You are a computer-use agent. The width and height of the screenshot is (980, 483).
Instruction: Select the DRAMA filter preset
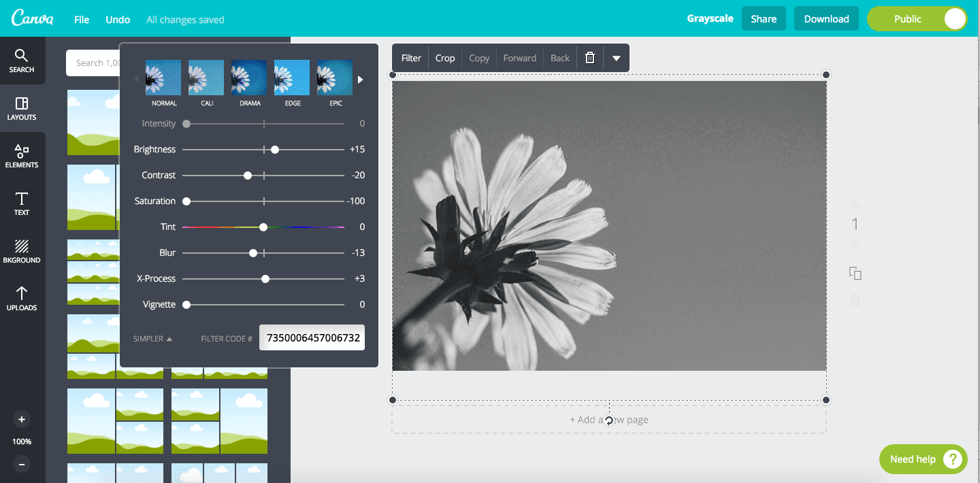(x=248, y=78)
